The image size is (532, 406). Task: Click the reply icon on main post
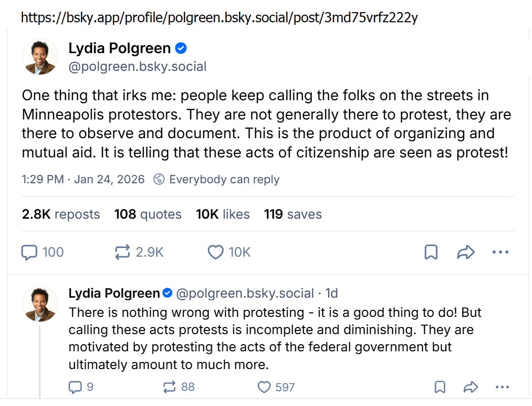[x=29, y=252]
